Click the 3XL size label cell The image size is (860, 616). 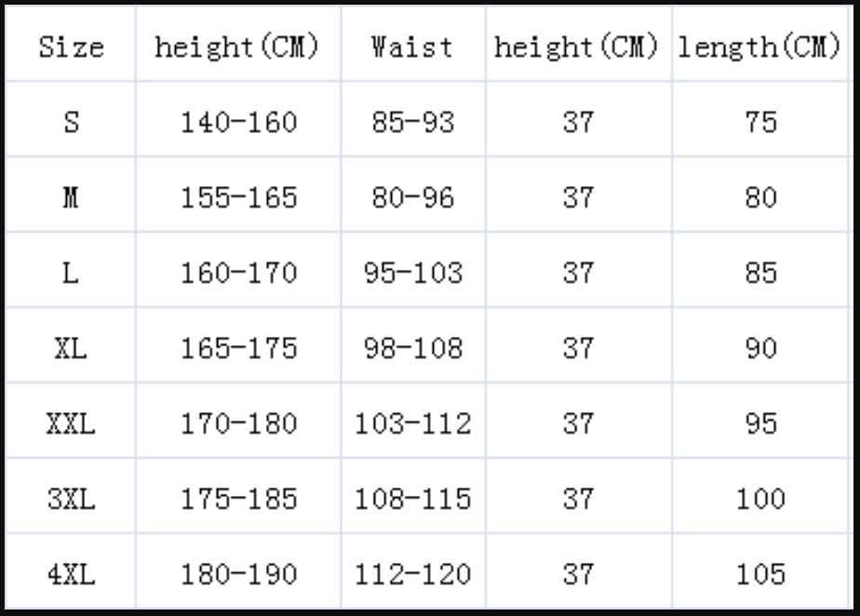click(72, 499)
